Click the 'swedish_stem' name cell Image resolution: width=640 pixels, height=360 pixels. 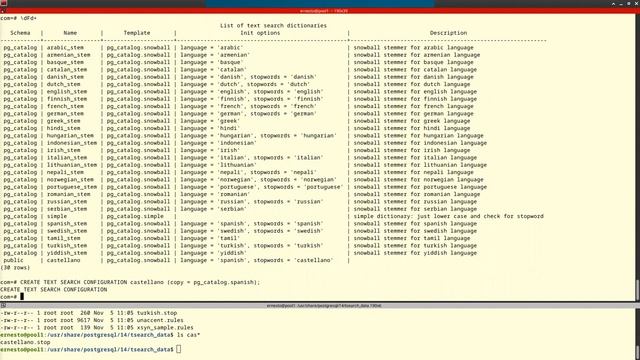click(x=67, y=231)
